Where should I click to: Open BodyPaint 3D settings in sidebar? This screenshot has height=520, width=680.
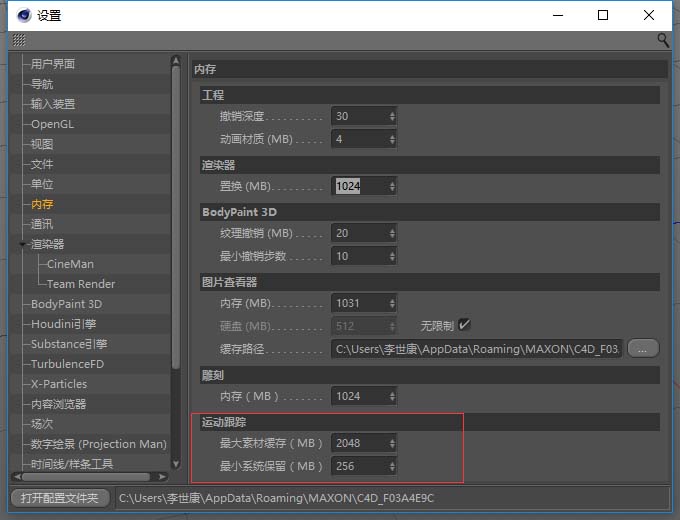click(x=66, y=304)
